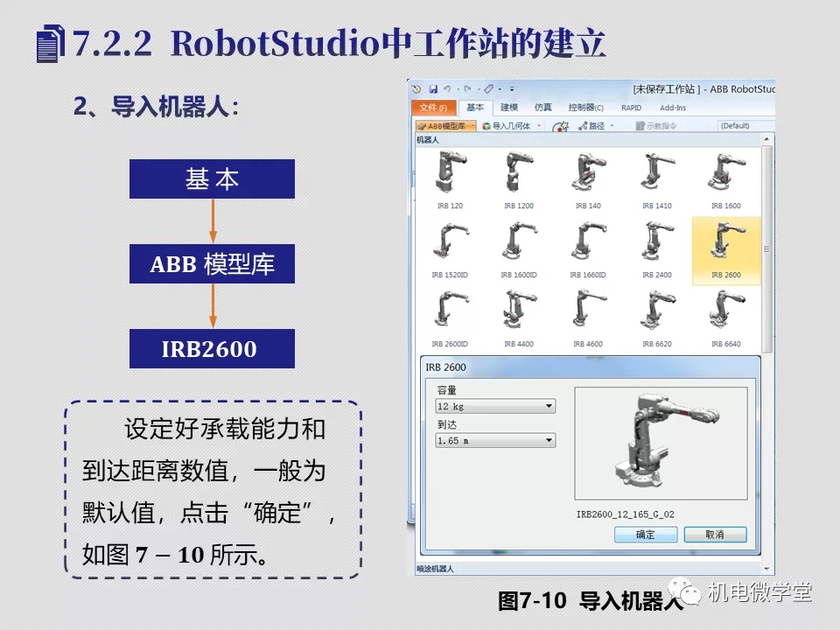The image size is (840, 630).
Task: Switch to the 基本 ribbon tab
Action: 475,108
